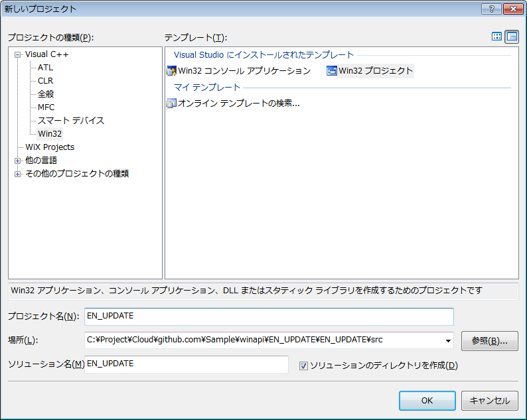Select Win32 project type
Screen dimensions: 527x420
coord(50,134)
